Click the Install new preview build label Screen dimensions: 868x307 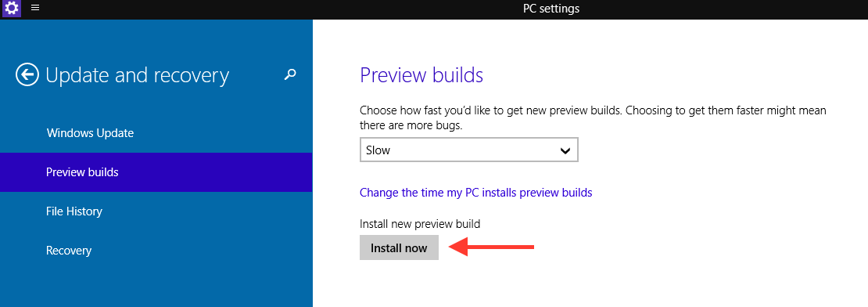(x=420, y=225)
